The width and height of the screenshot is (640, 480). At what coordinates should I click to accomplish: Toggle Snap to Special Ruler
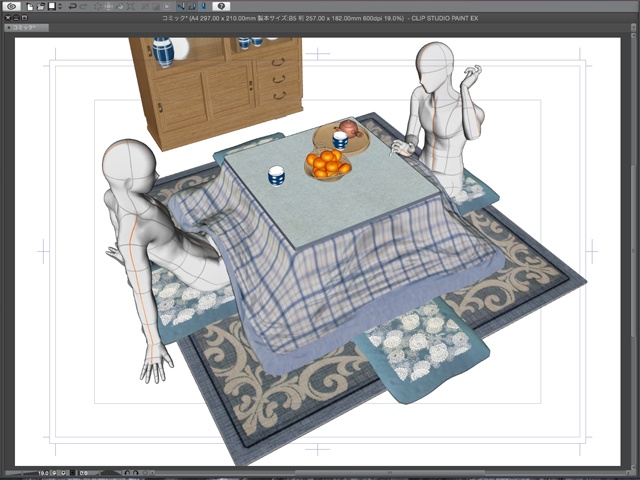[x=192, y=7]
